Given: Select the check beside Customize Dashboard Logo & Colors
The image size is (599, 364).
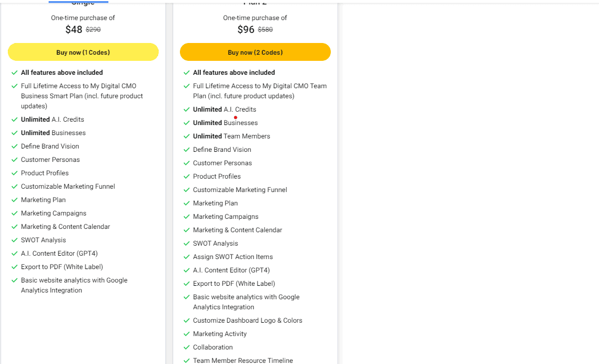Looking at the screenshot, I should point(187,320).
